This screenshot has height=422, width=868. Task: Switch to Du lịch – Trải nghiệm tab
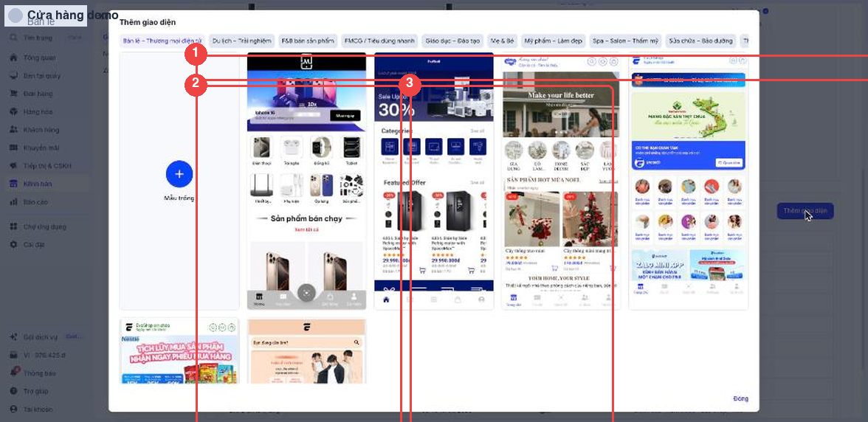tap(242, 41)
